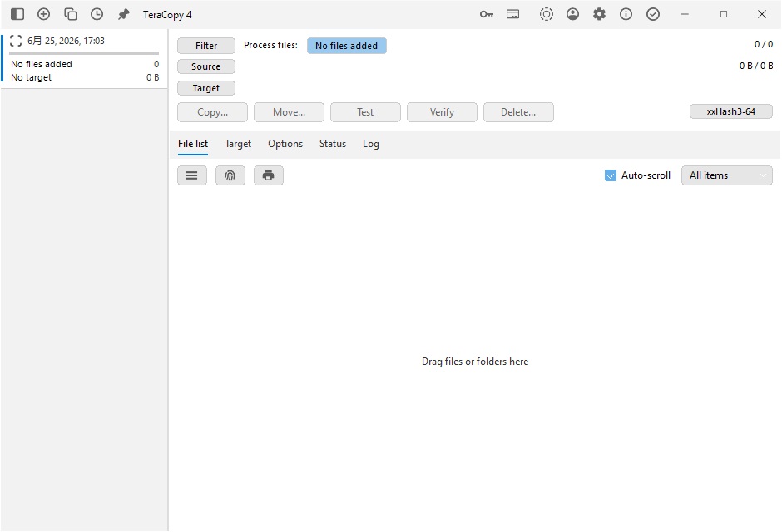
Task: Open the xxHash3-64 algorithm selector
Action: (730, 111)
